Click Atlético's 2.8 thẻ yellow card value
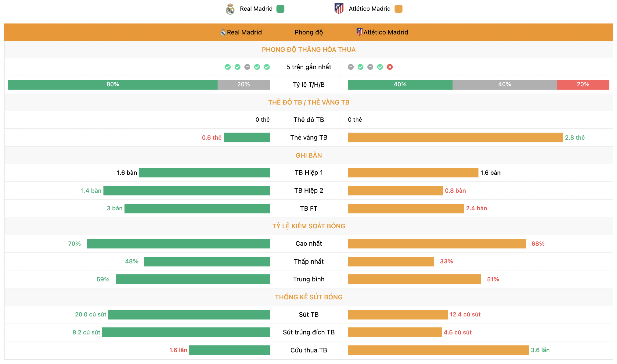 [x=575, y=137]
